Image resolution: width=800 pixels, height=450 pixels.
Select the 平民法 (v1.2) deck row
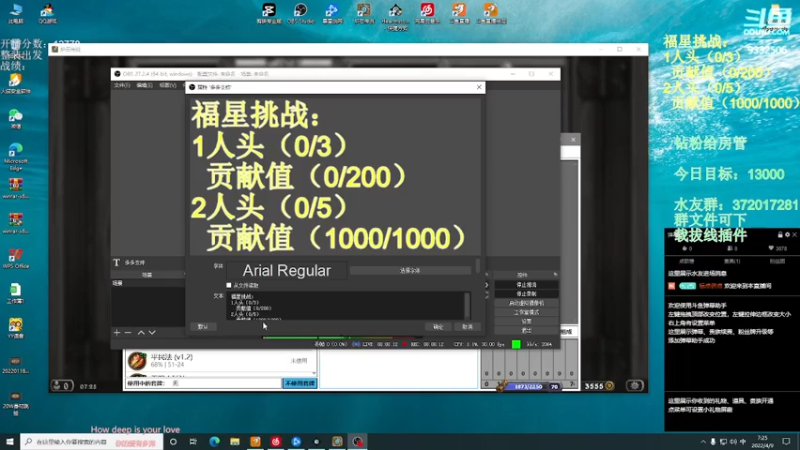coord(219,361)
